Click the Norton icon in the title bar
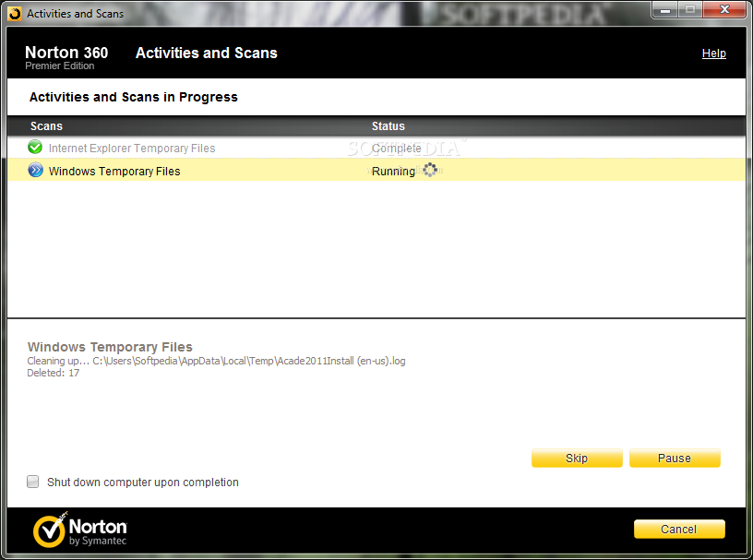The image size is (753, 560). 15,14
